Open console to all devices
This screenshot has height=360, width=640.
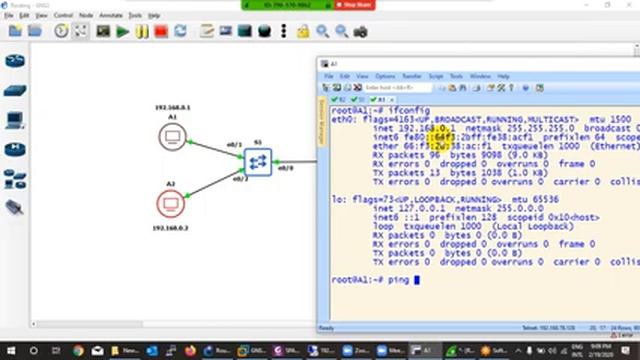click(x=103, y=31)
